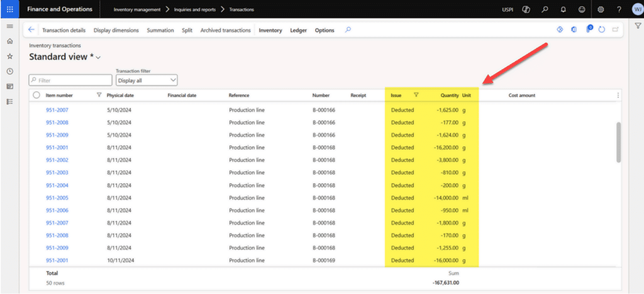Open Archived transactions

[226, 30]
